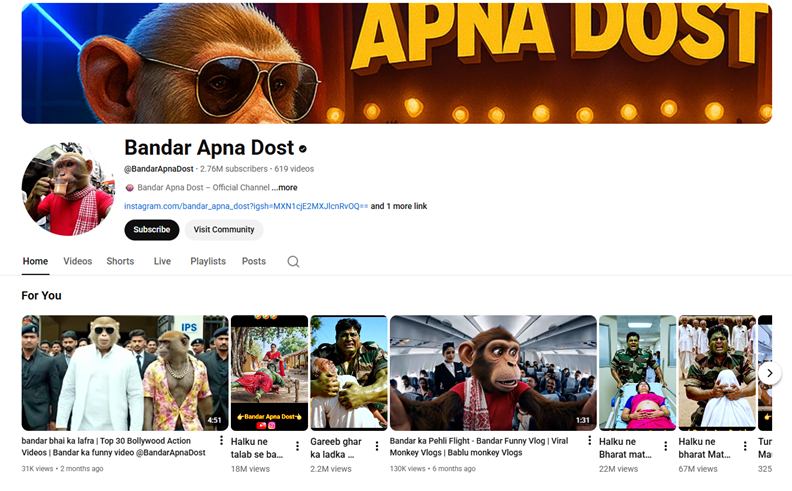792x491 pixels.
Task: Open the Playlists tab
Action: (208, 261)
